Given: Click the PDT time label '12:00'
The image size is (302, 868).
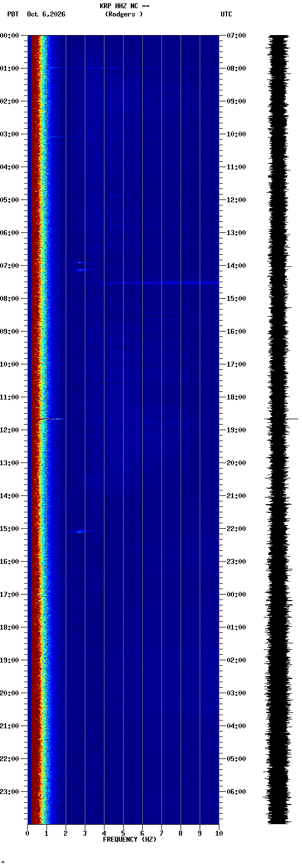Looking at the screenshot, I should click(9, 430).
